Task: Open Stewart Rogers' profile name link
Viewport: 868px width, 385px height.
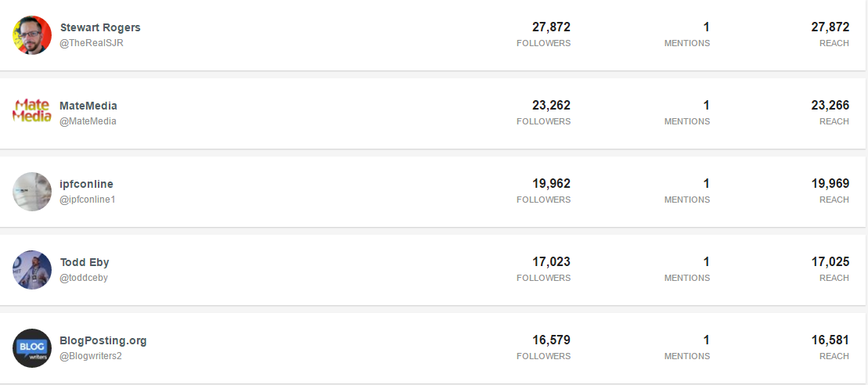Action: (x=100, y=27)
